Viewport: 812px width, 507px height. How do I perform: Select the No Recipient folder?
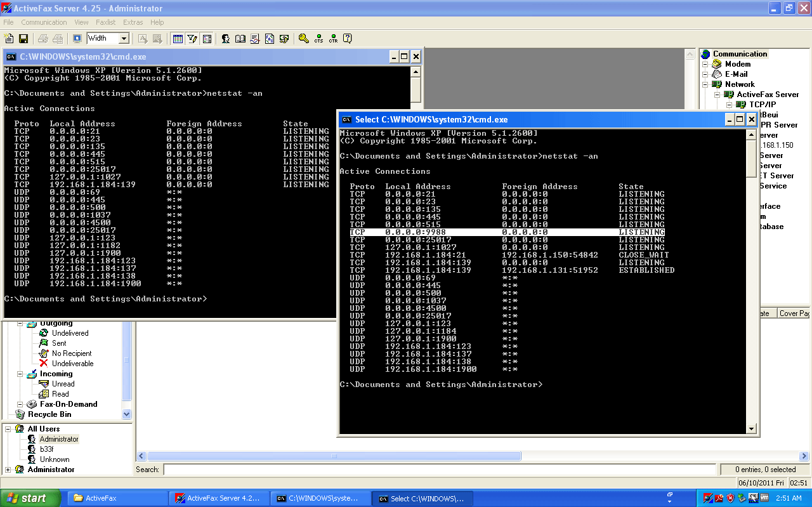pyautogui.click(x=72, y=353)
